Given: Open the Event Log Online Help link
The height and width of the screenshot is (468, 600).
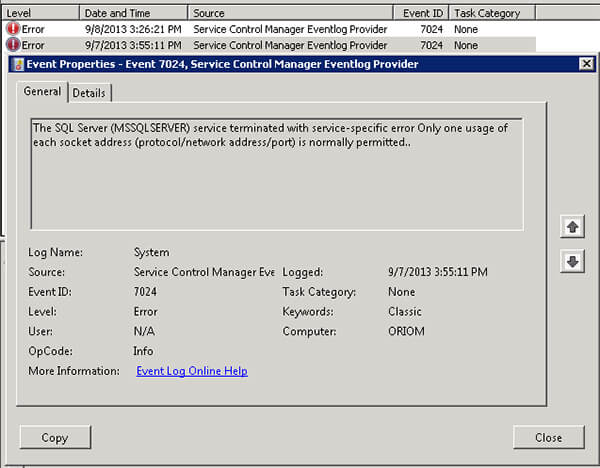Looking at the screenshot, I should point(192,371).
